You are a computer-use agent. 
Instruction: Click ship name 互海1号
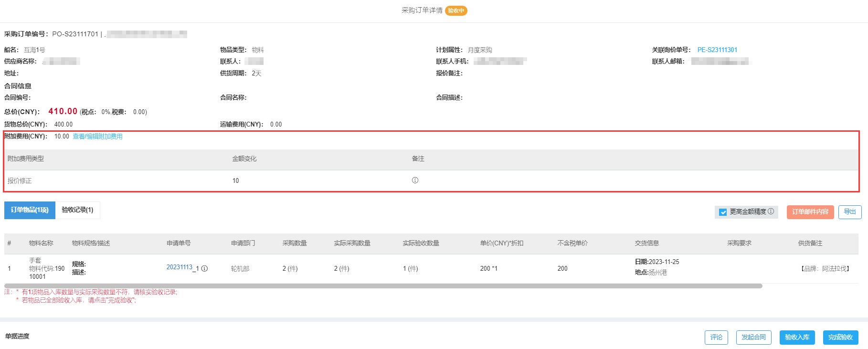(x=34, y=50)
